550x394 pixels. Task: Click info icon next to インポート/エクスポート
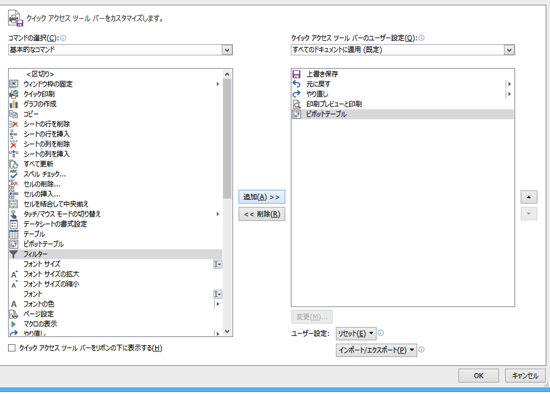(422, 349)
